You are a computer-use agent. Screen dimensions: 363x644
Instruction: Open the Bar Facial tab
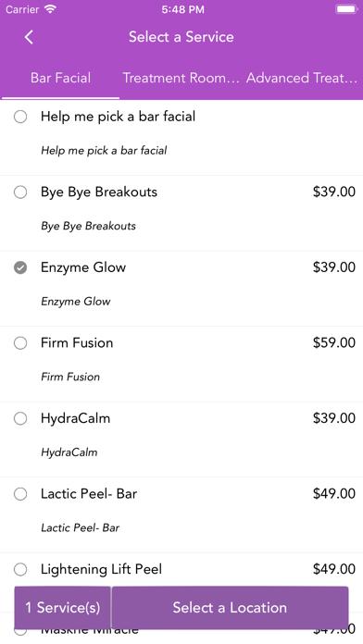click(61, 78)
